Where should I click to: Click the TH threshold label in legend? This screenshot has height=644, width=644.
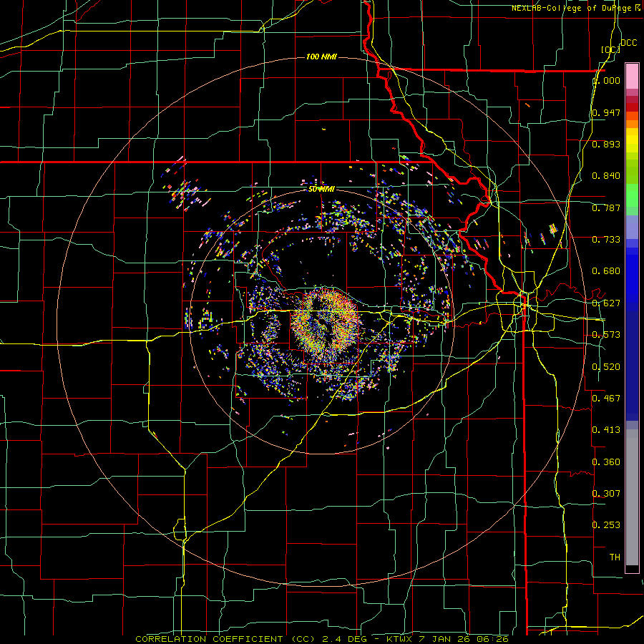coord(615,557)
